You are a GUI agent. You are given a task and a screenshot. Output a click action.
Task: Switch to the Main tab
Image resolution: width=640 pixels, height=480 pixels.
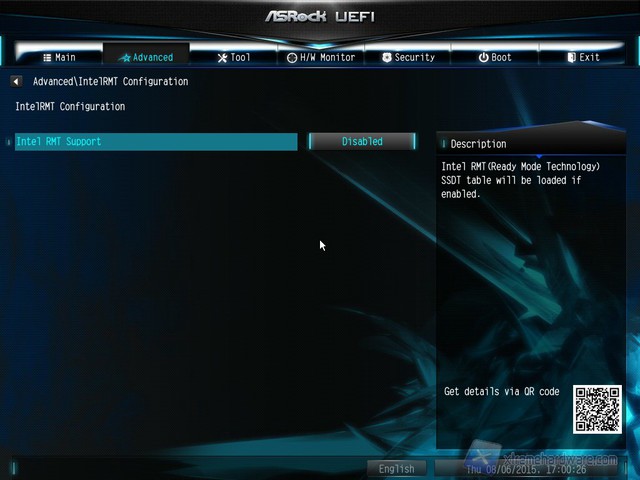58,58
